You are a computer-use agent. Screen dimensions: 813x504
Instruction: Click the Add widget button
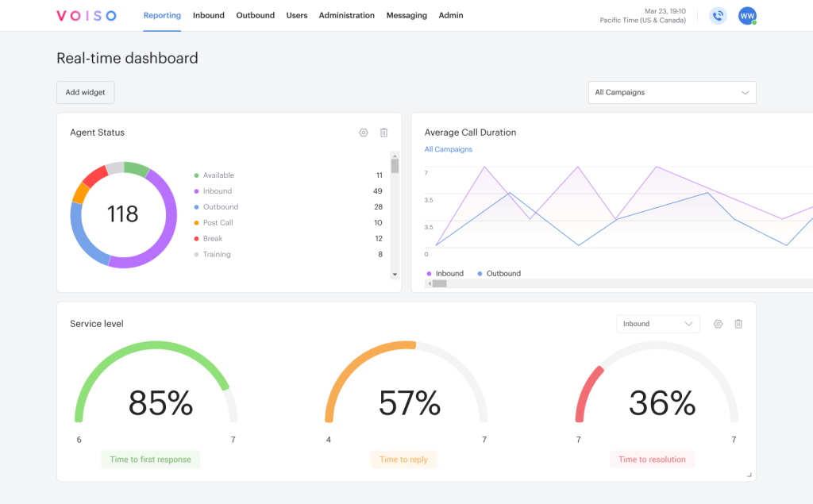pyautogui.click(x=86, y=92)
